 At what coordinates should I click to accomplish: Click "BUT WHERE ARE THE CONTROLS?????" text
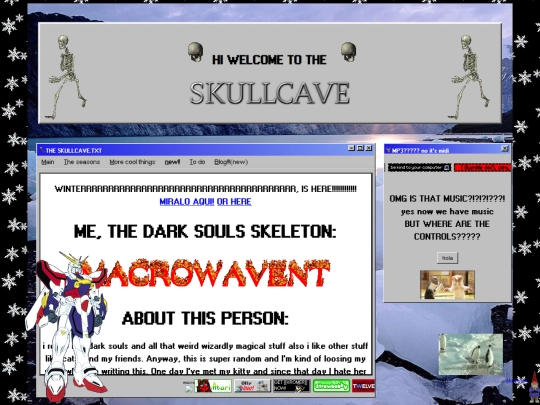447,230
